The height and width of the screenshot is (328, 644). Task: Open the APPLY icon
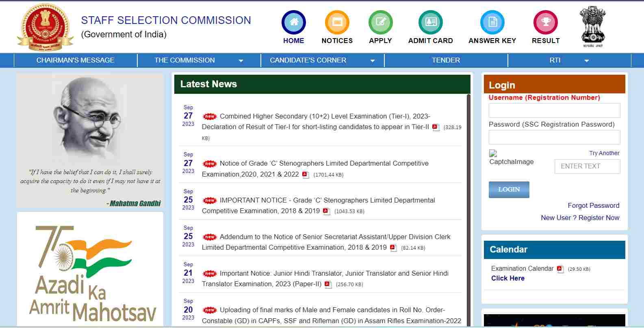click(x=381, y=22)
